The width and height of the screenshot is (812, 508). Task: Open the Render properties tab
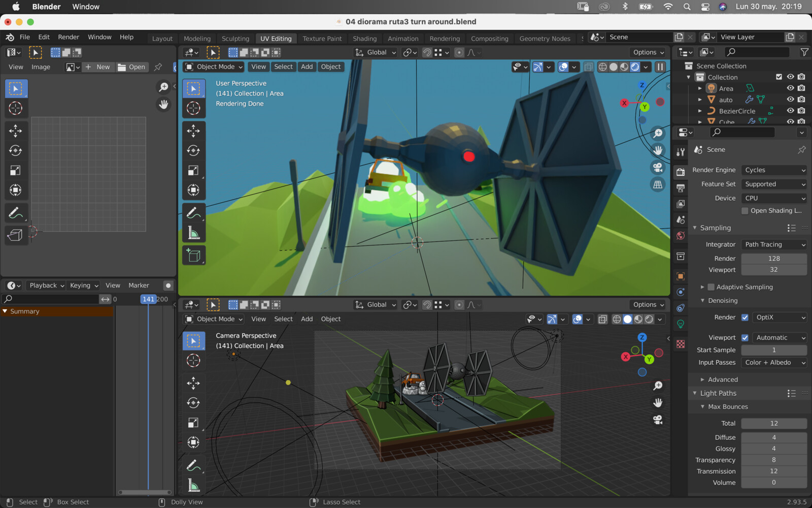click(681, 172)
